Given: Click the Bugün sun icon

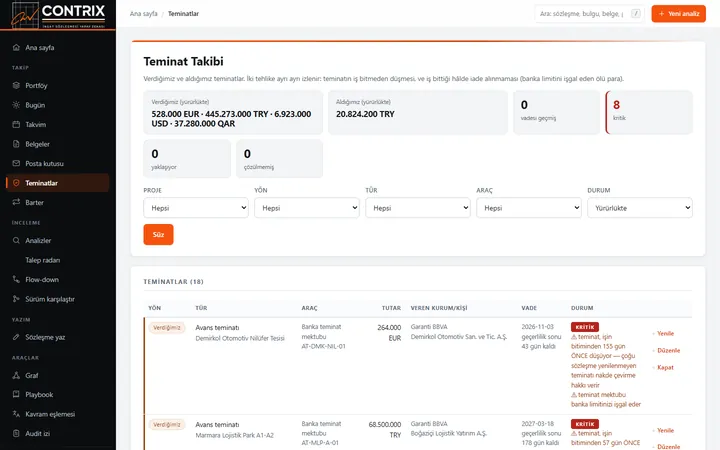Looking at the screenshot, I should [16, 105].
